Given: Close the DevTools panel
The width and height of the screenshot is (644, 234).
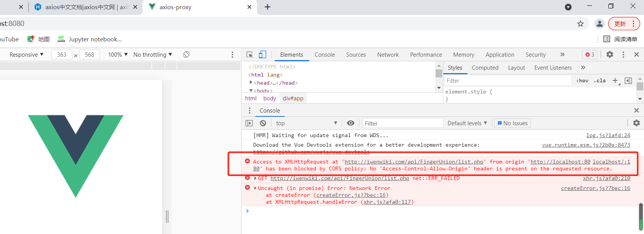Looking at the screenshot, I should pos(636,54).
